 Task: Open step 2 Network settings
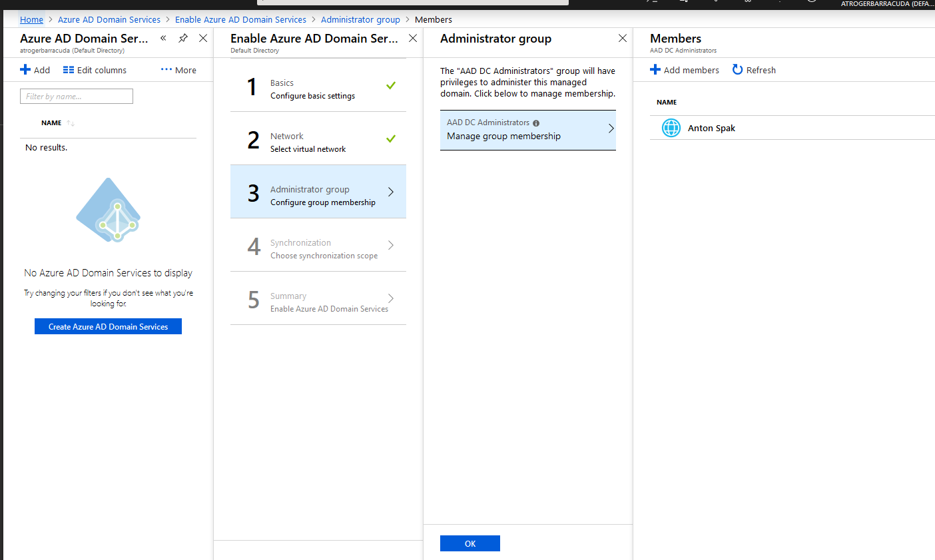318,139
